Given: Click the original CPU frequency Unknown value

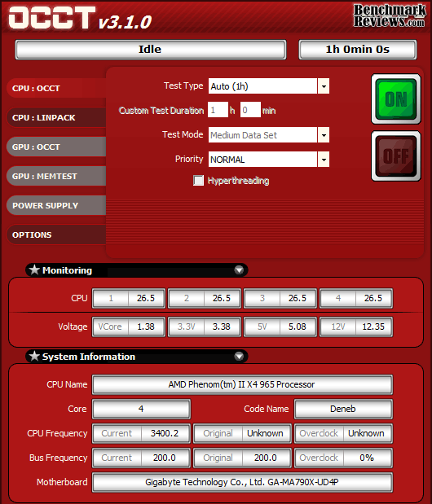Looking at the screenshot, I should click(x=266, y=433).
